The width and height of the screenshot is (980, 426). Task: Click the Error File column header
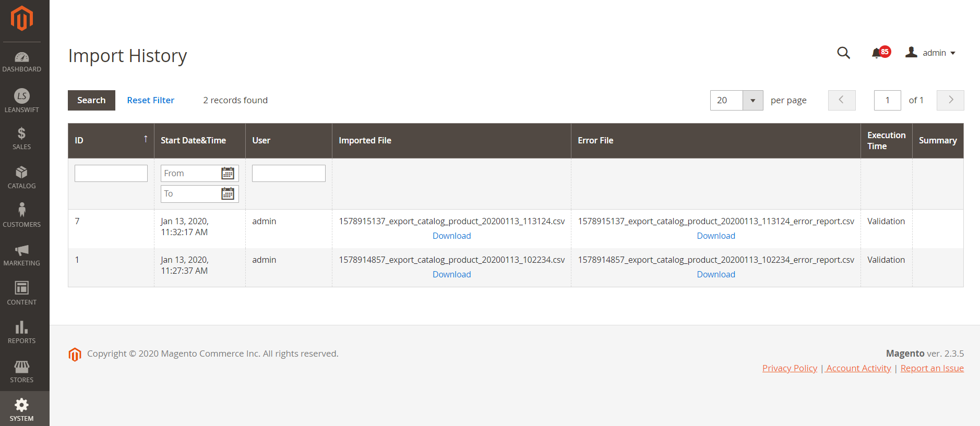tap(716, 141)
